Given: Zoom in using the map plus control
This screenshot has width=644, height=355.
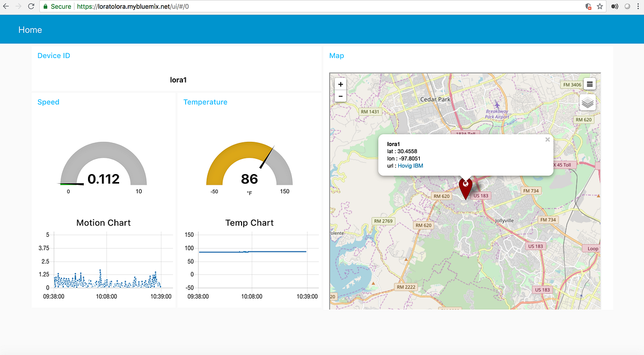Looking at the screenshot, I should [x=340, y=84].
